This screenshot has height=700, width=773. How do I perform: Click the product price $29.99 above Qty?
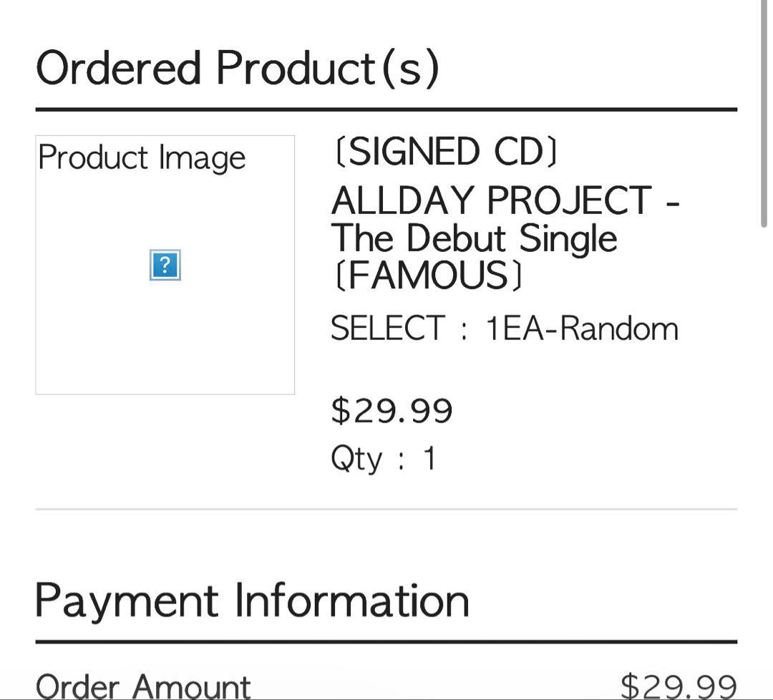392,411
